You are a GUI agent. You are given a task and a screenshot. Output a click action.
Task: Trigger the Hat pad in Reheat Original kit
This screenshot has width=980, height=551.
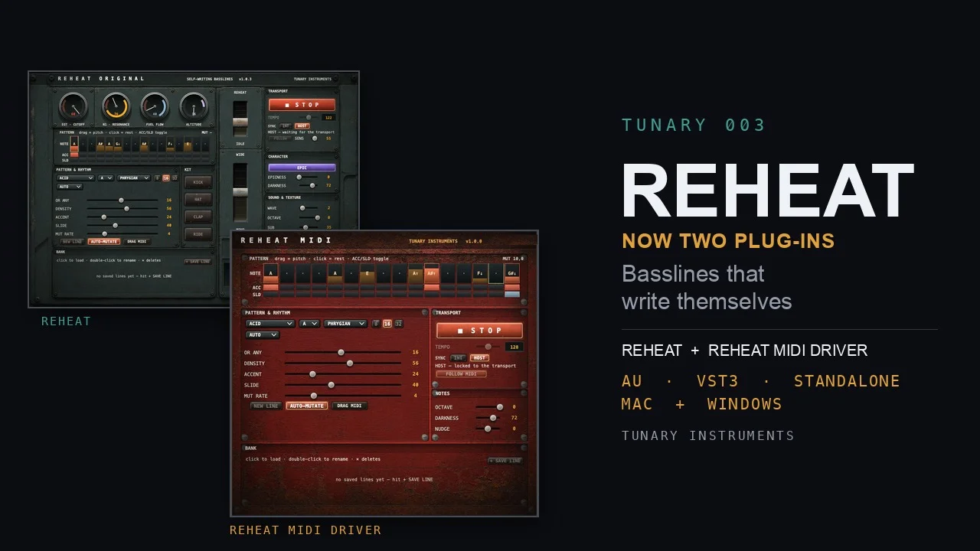[198, 200]
